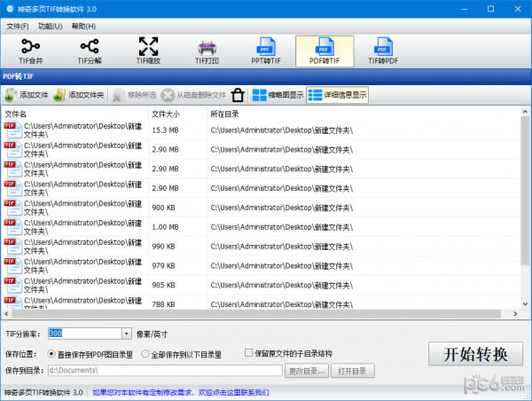Click the trash can clear-list icon
Viewport: 532px width, 401px height.
click(x=238, y=95)
